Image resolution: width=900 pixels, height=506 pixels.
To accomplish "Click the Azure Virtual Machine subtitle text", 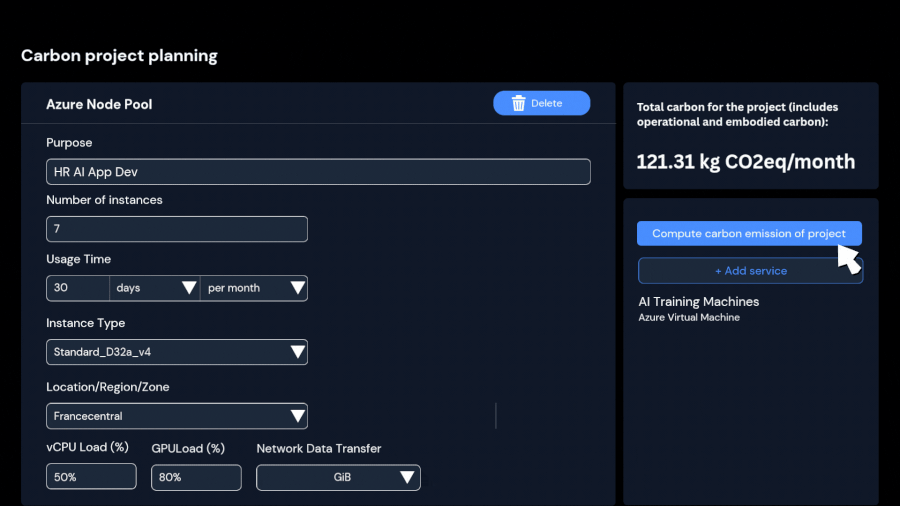I will click(x=689, y=317).
